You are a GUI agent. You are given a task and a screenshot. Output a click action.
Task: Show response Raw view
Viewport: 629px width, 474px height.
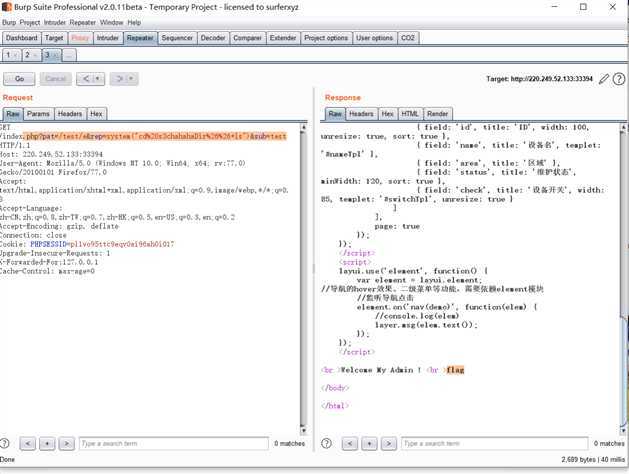[x=335, y=114]
